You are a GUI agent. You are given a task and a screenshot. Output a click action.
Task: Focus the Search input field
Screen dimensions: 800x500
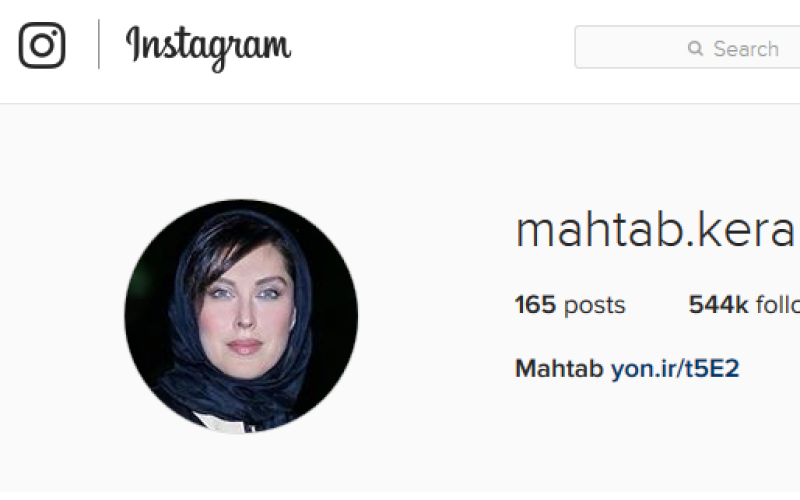tap(687, 47)
